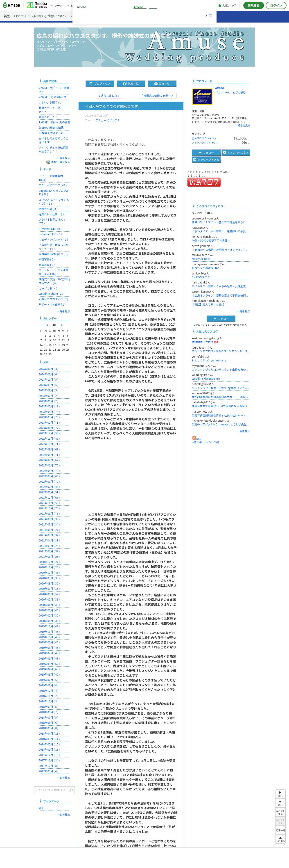Open the RSS feed icon link
The width and height of the screenshot is (289, 868).
pos(196,438)
